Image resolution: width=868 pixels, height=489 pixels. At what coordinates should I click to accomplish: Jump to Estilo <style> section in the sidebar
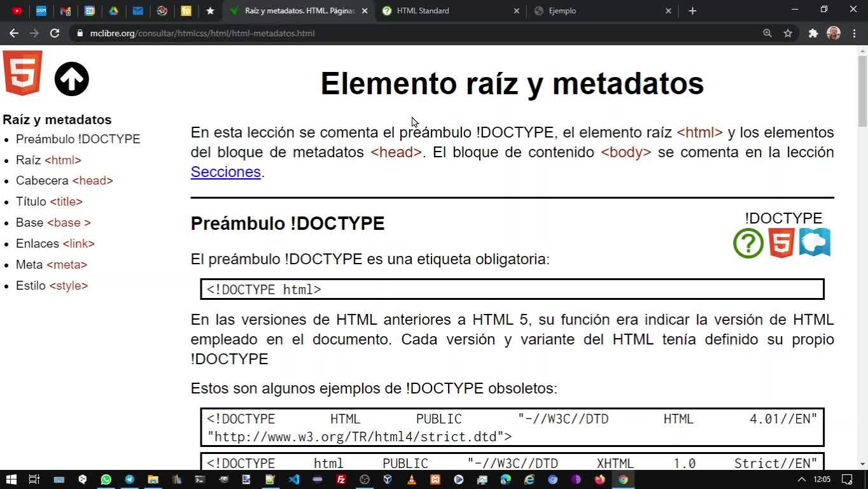point(52,285)
